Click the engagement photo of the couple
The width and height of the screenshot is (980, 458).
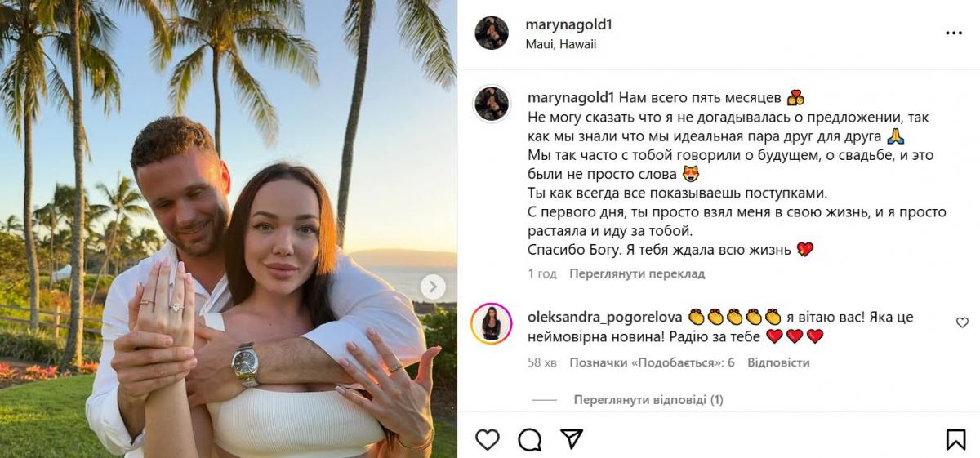pos(229,229)
